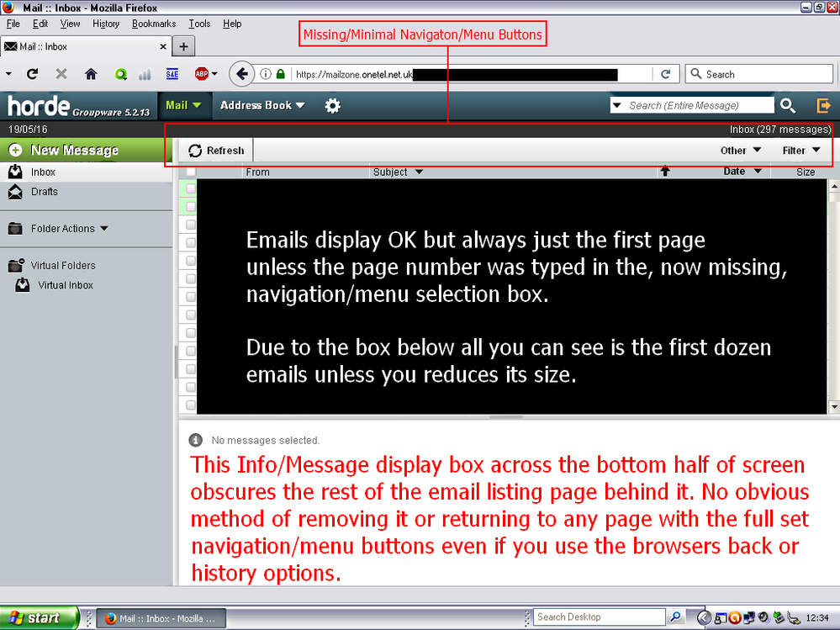Open the Mail dropdown menu
Screen dimensions: 840x630
pos(183,105)
